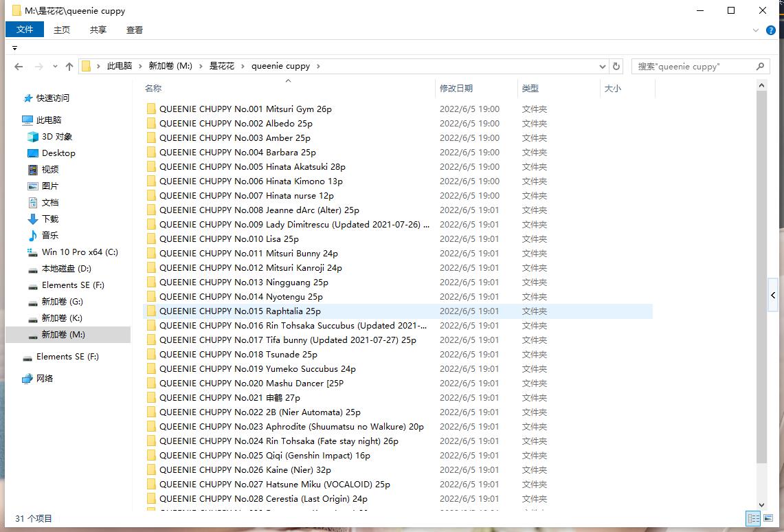This screenshot has height=532, width=784.
Task: Select folder No.015 Raphtalia 25p
Action: pyautogui.click(x=398, y=311)
